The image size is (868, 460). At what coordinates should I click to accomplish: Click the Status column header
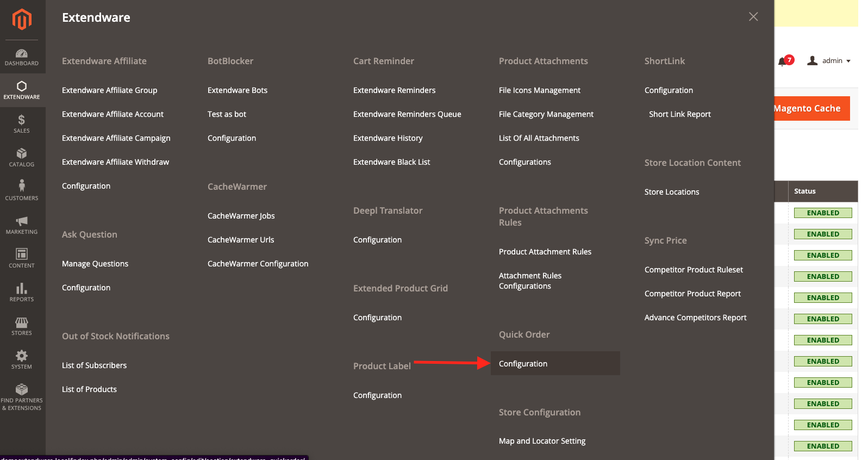[805, 191]
